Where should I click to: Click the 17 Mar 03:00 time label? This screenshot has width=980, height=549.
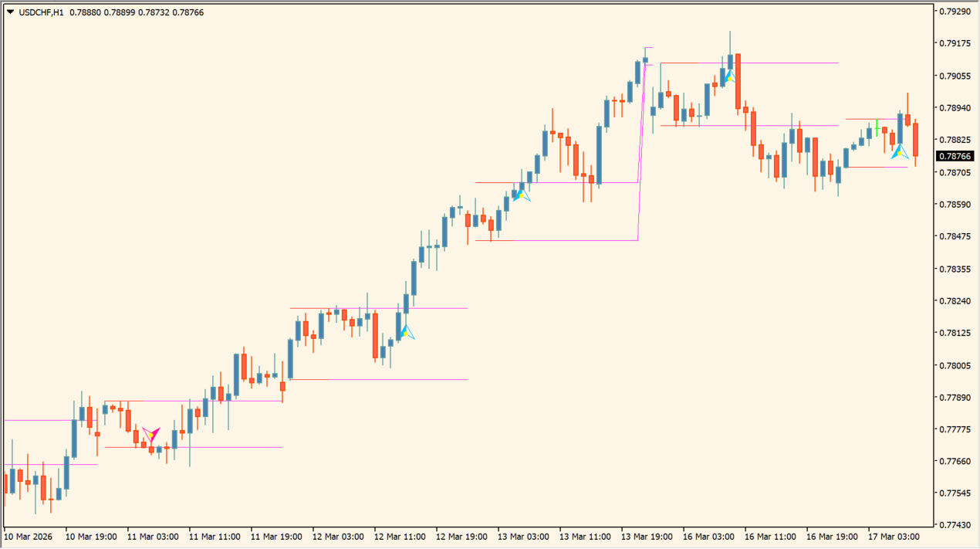click(894, 536)
